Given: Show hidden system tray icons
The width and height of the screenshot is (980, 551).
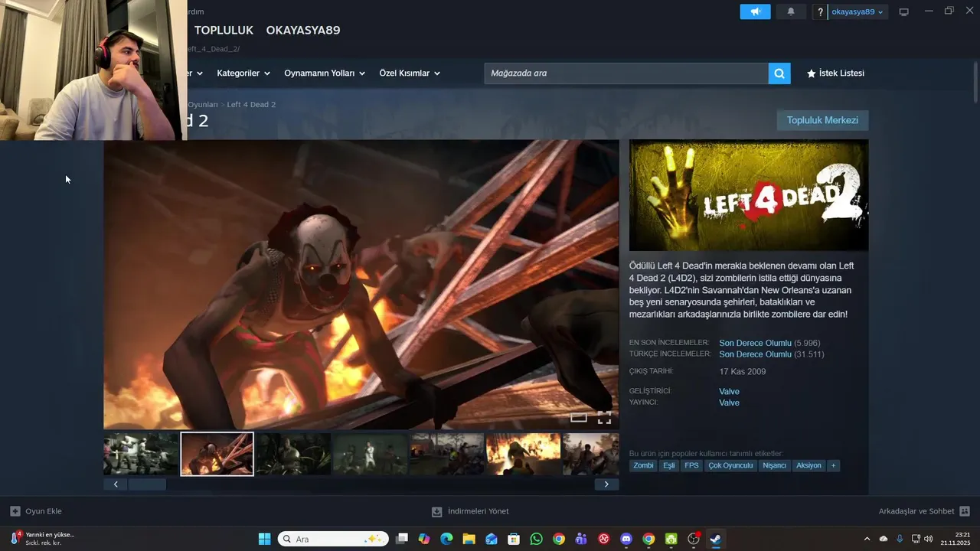Looking at the screenshot, I should click(867, 539).
